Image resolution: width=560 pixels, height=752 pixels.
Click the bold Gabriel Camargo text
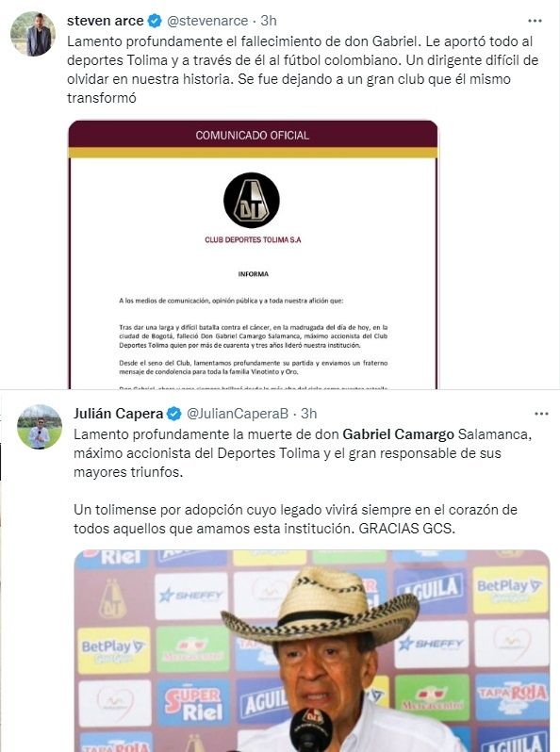point(398,434)
